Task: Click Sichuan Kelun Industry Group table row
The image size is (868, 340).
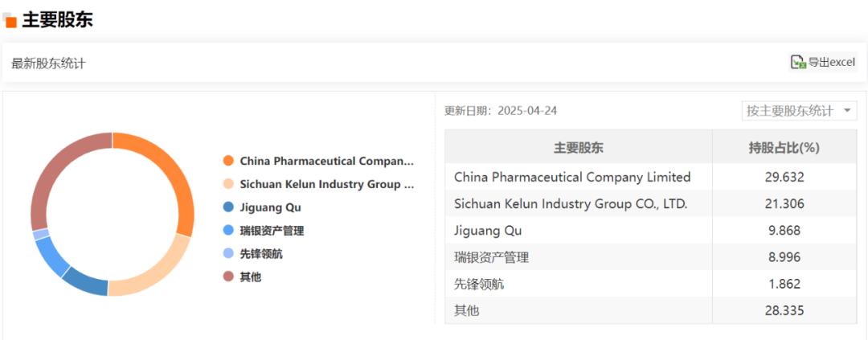Action: pyautogui.click(x=650, y=204)
